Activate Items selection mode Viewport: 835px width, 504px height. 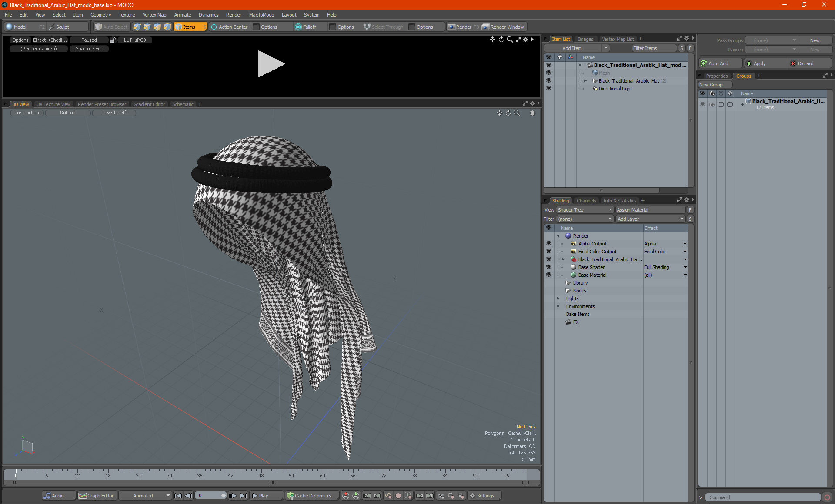[x=190, y=27]
